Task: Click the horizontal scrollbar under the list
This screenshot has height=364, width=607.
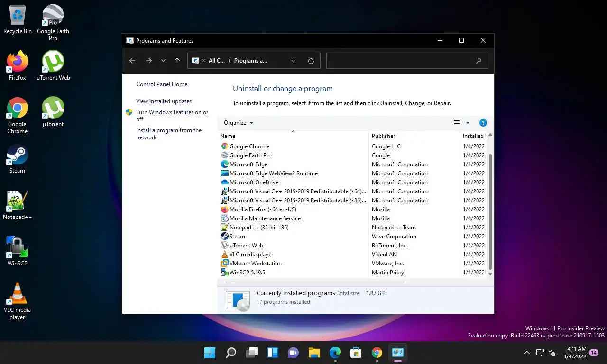Action: [x=315, y=282]
